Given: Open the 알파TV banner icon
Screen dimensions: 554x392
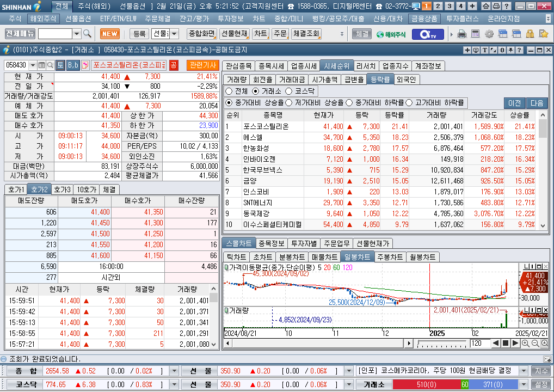Looking at the screenshot, I should [x=428, y=34].
